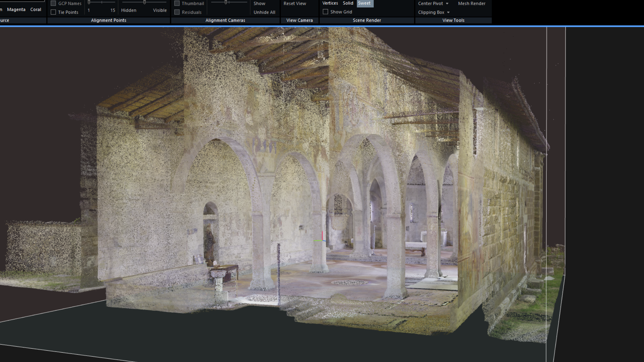Pick the Magenta color option

(16, 9)
